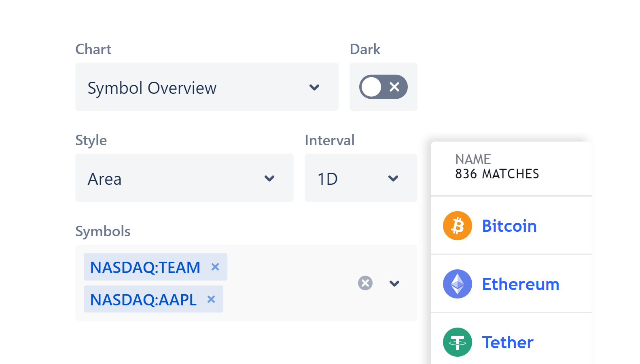Open the Bitcoin link

(x=509, y=226)
